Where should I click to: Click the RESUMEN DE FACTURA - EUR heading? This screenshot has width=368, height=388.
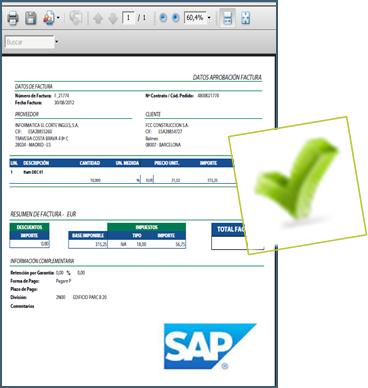[43, 214]
